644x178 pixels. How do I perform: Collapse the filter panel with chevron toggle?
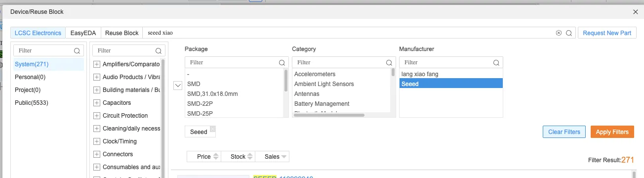178,86
